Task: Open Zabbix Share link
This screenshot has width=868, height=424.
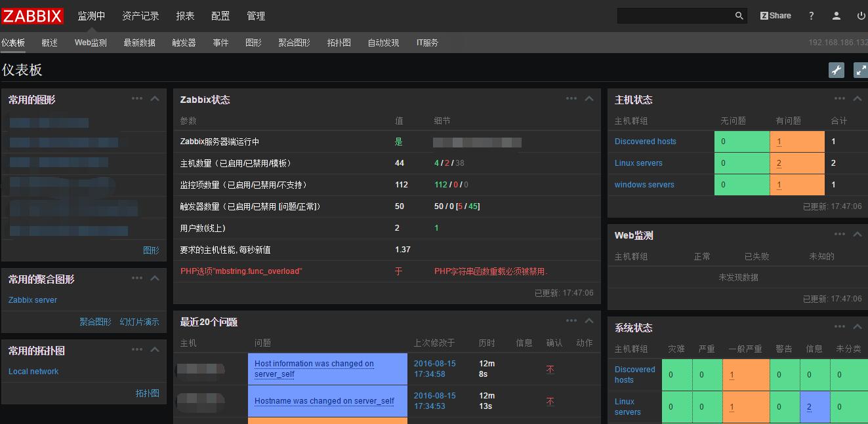Action: (775, 16)
